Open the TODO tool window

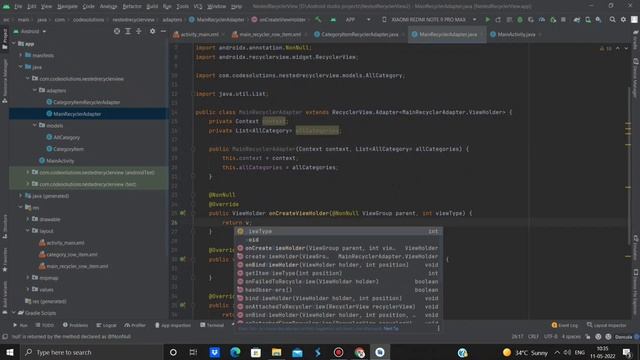(45, 325)
